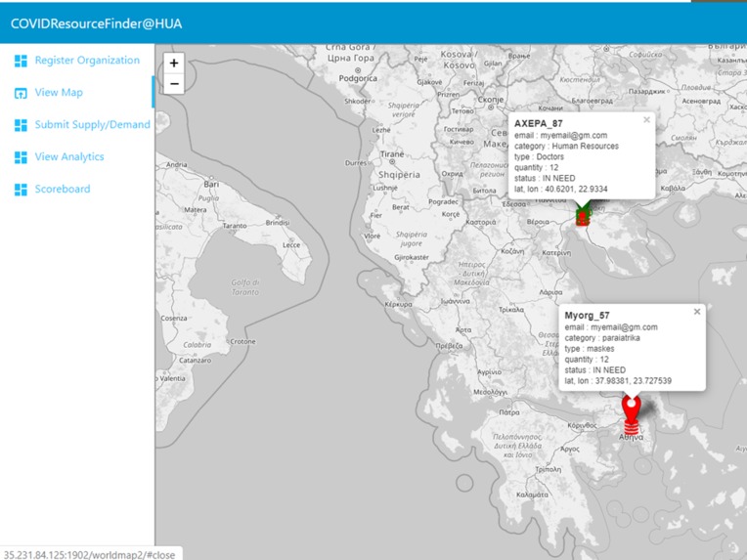The width and height of the screenshot is (747, 560).
Task: Click the status IN NEED line for Myorg_57
Action: coord(595,370)
